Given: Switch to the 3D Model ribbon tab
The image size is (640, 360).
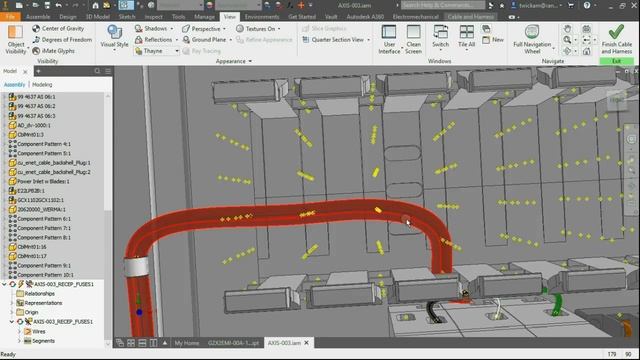Looking at the screenshot, I should tap(98, 17).
